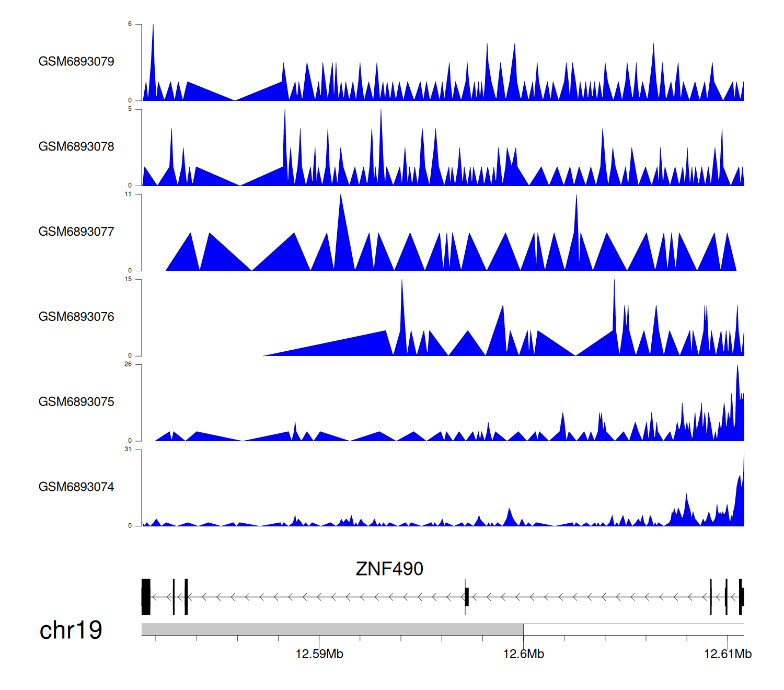784x690 pixels.
Task: Click the GSM6893079 track label
Action: pyautogui.click(x=76, y=62)
